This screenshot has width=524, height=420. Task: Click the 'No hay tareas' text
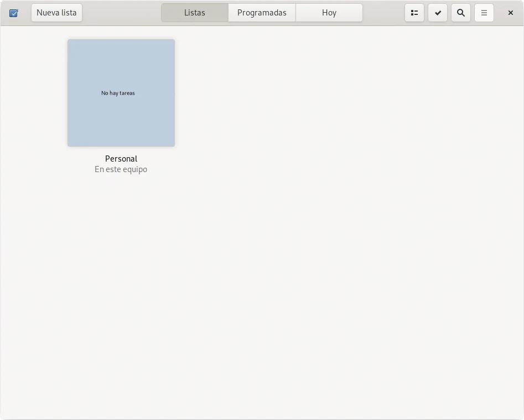click(118, 93)
